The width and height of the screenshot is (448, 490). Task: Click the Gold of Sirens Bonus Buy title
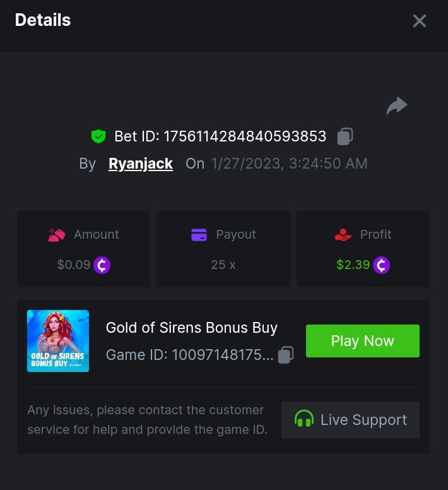click(x=192, y=328)
